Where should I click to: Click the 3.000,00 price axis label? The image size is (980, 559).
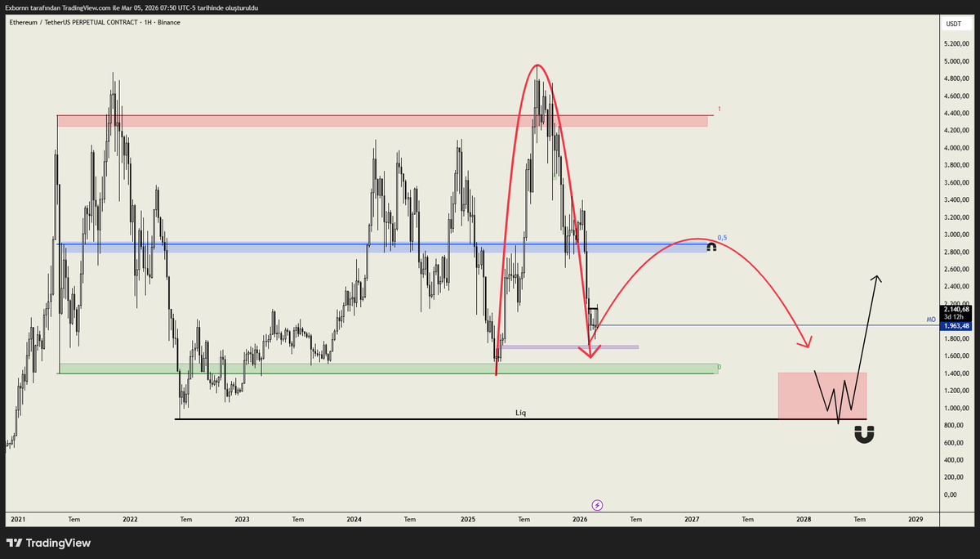956,235
